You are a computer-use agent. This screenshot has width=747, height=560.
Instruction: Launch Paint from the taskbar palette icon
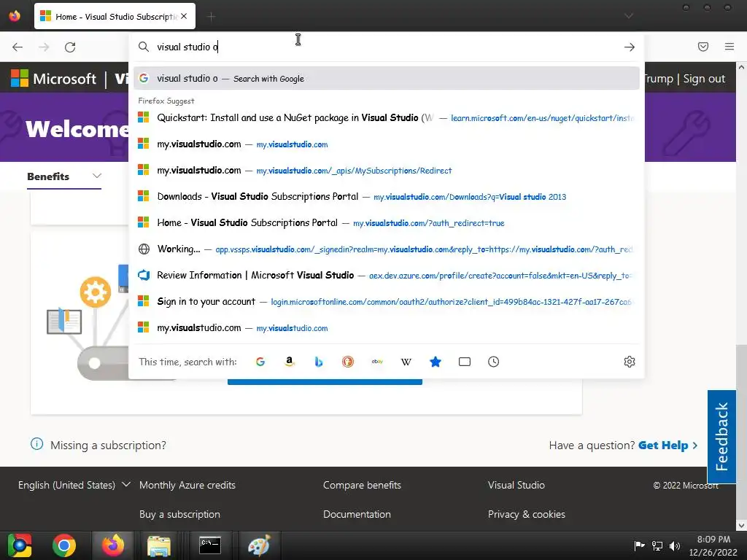259,545
